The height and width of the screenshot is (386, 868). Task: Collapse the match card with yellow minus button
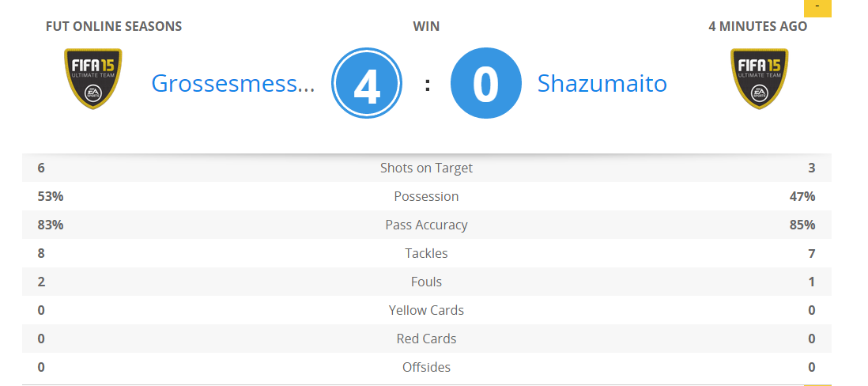[817, 8]
